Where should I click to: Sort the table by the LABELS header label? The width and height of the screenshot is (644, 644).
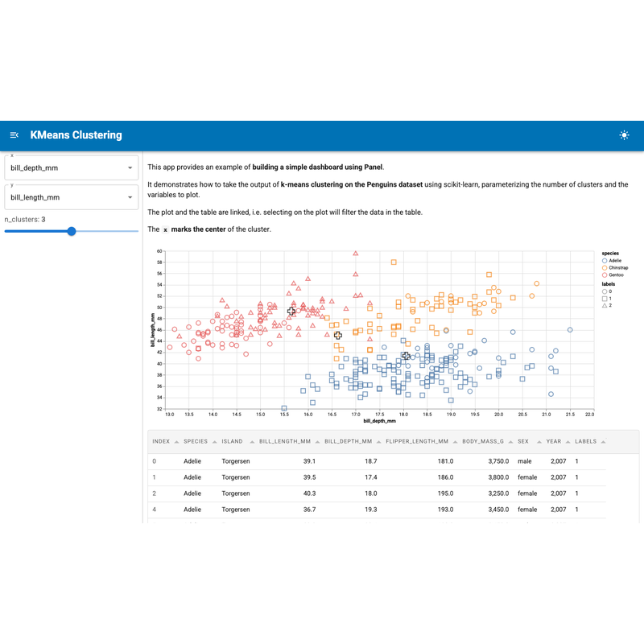586,441
